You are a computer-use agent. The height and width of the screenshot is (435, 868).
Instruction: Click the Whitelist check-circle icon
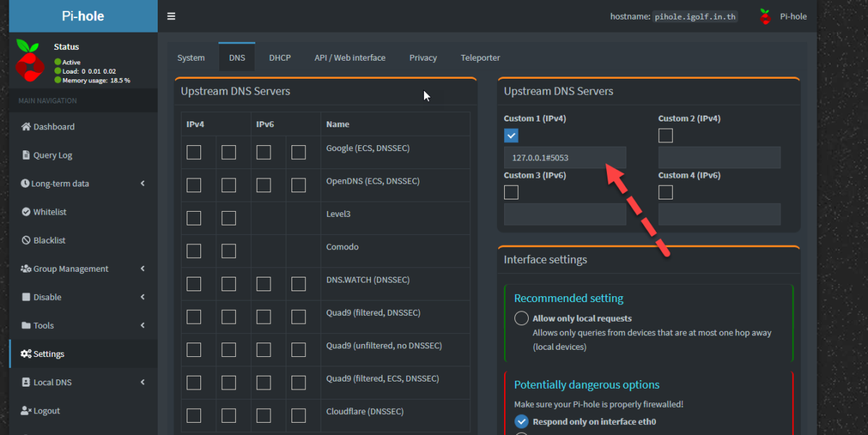27,212
